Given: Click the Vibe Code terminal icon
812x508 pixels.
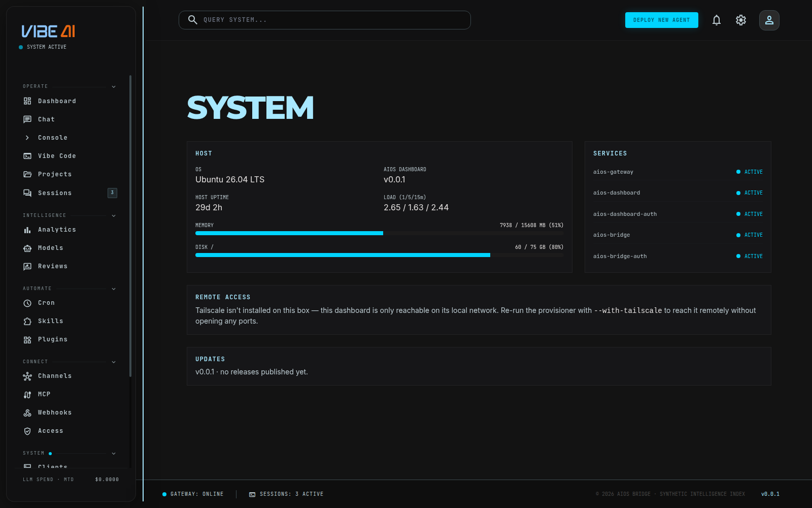Looking at the screenshot, I should coord(27,156).
